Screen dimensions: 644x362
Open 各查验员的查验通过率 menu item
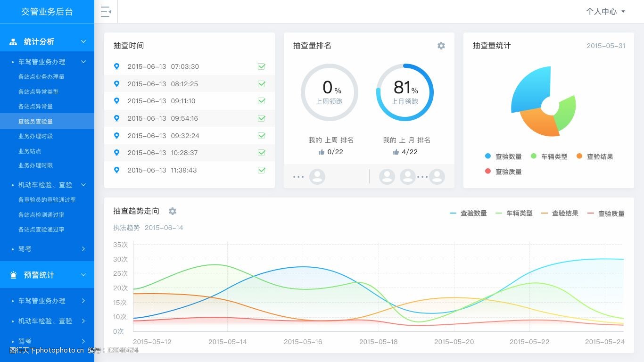click(47, 200)
